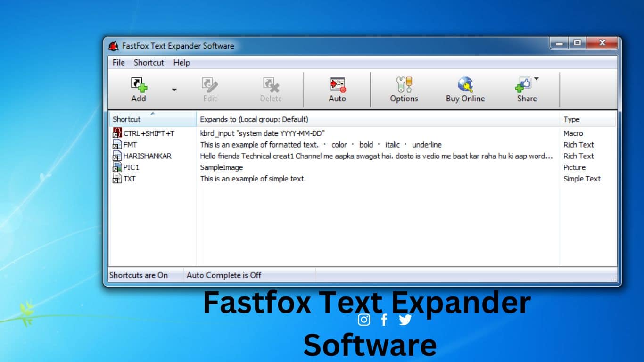The height and width of the screenshot is (362, 644).
Task: Select the Edit toolbar icon
Action: tap(209, 85)
